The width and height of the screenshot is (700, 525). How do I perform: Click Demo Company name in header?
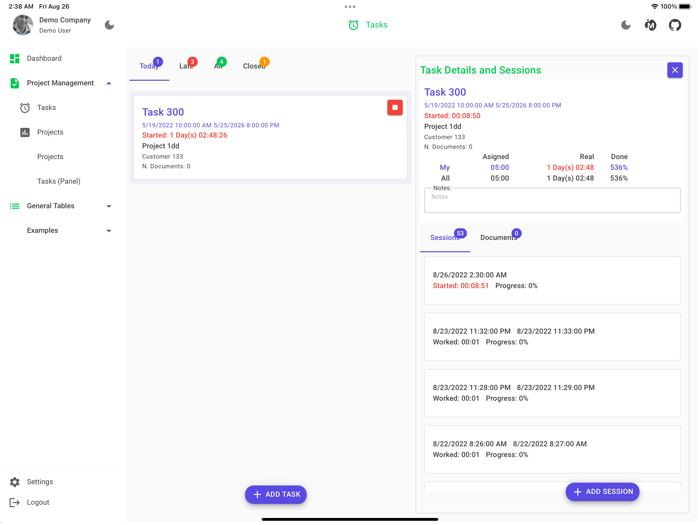point(65,20)
